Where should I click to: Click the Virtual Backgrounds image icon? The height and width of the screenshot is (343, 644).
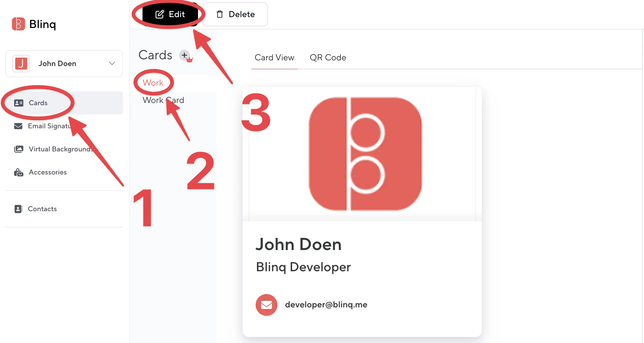click(x=18, y=149)
